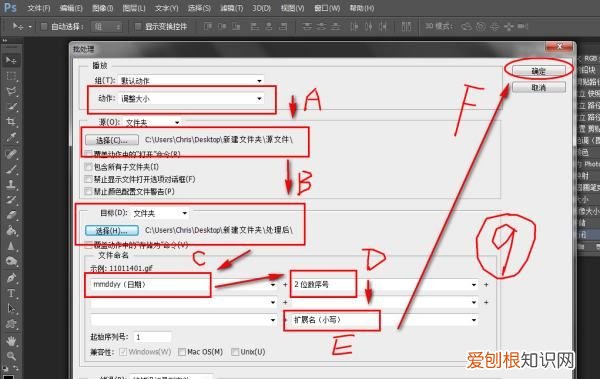
Task: Open the 图层(L) menu
Action: (134, 8)
